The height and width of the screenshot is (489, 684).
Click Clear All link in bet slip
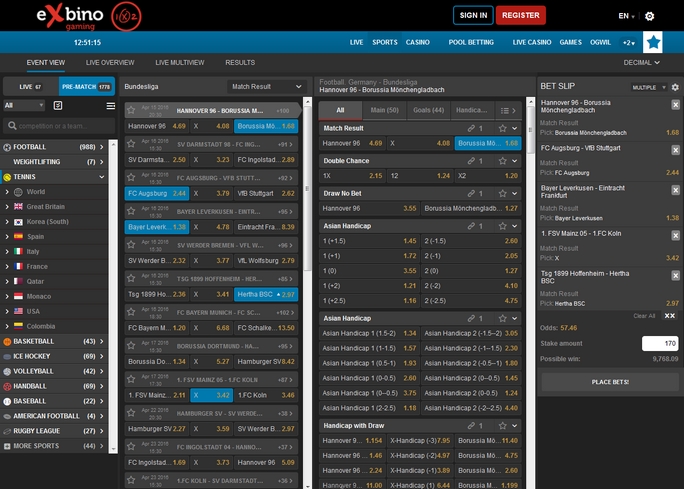click(644, 316)
